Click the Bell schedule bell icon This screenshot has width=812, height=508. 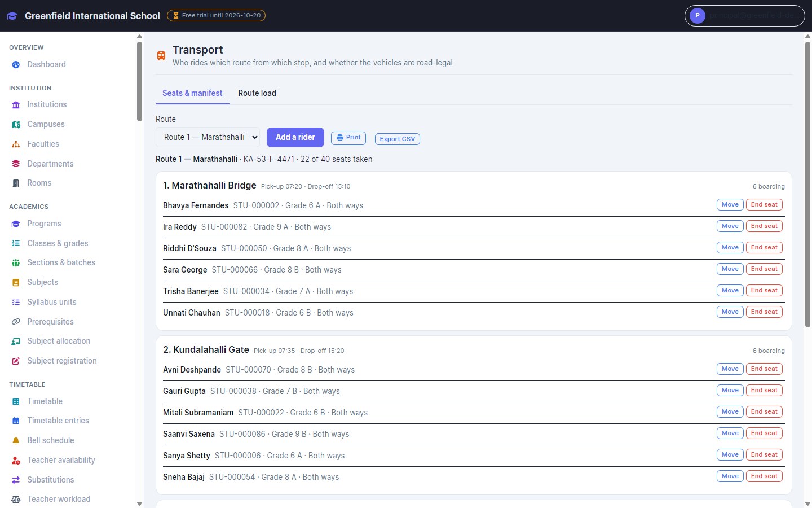[16, 441]
